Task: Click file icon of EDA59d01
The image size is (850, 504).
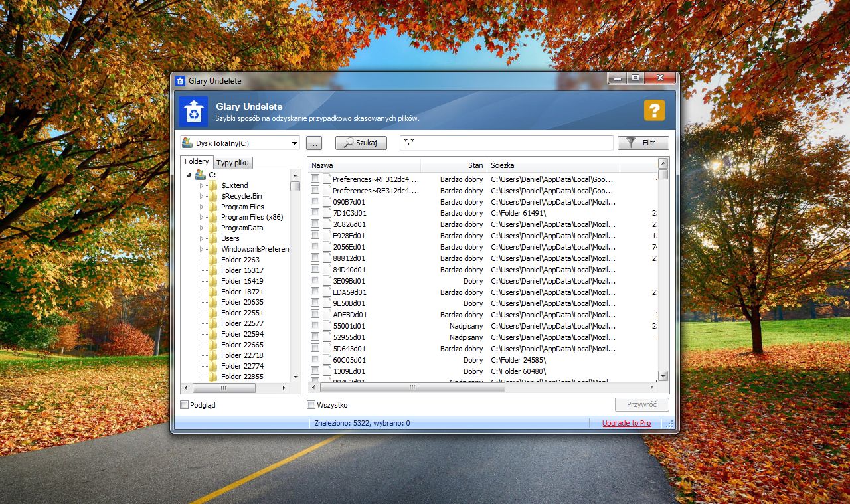Action: pyautogui.click(x=326, y=292)
